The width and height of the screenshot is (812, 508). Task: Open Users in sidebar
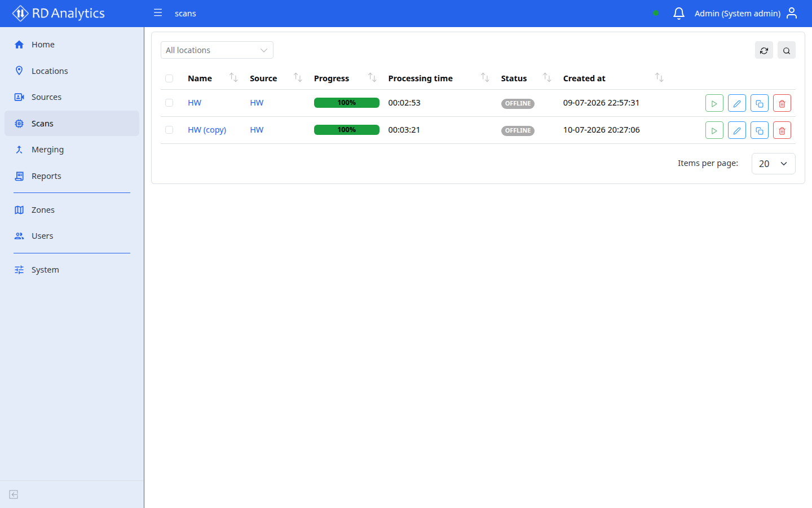(72, 236)
